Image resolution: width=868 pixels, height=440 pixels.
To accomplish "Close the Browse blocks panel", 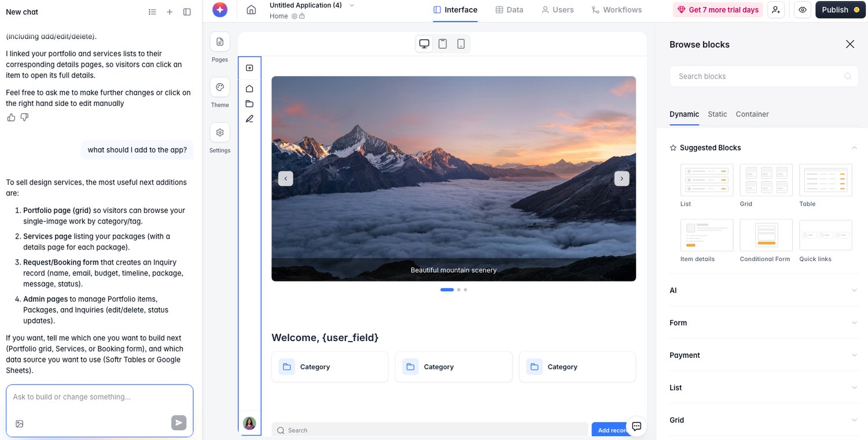I will 850,44.
